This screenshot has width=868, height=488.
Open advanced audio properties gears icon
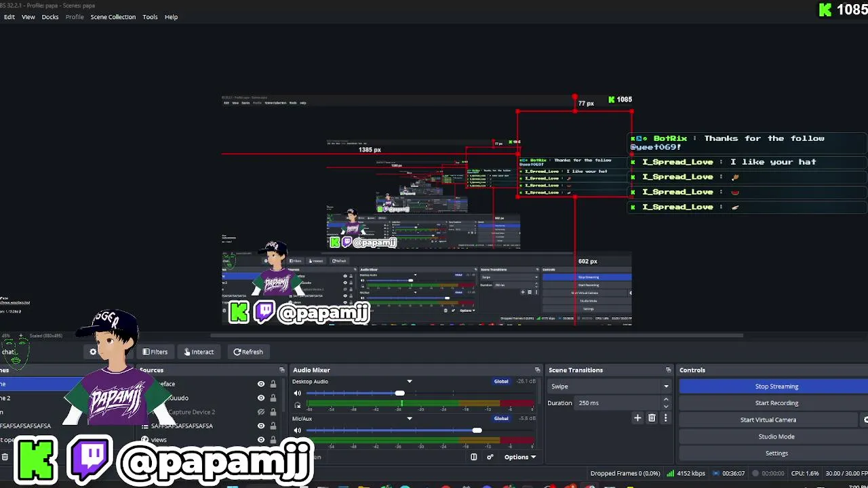tap(490, 457)
